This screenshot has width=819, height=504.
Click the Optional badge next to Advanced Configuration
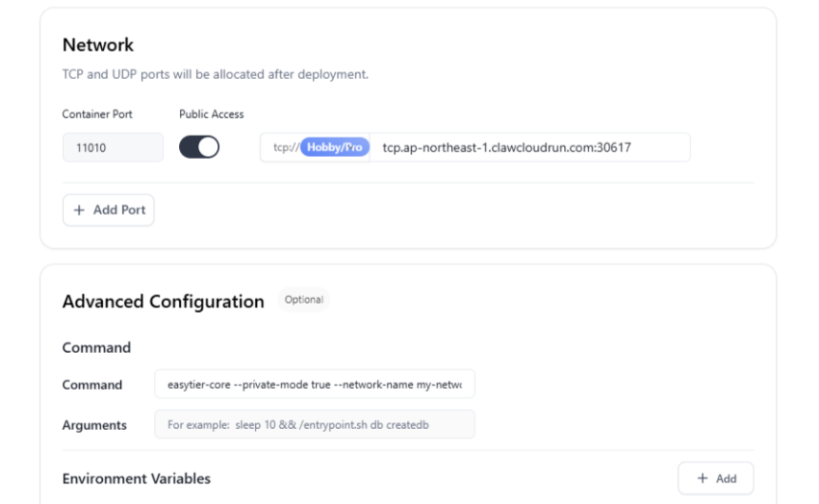tap(303, 300)
